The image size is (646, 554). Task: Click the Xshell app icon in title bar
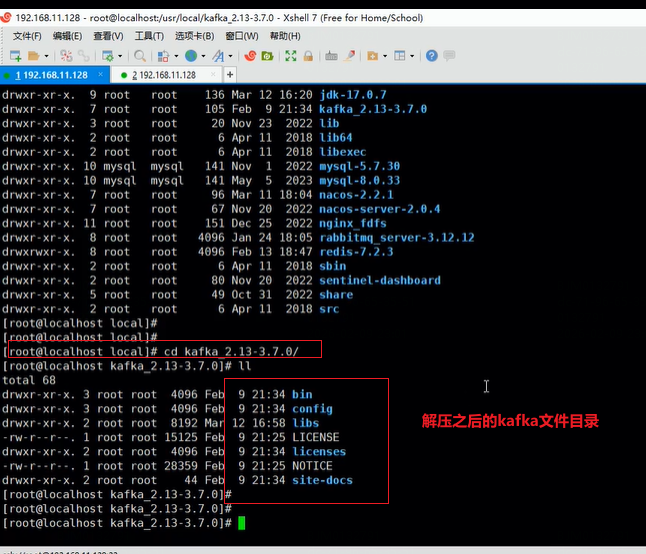[6, 17]
